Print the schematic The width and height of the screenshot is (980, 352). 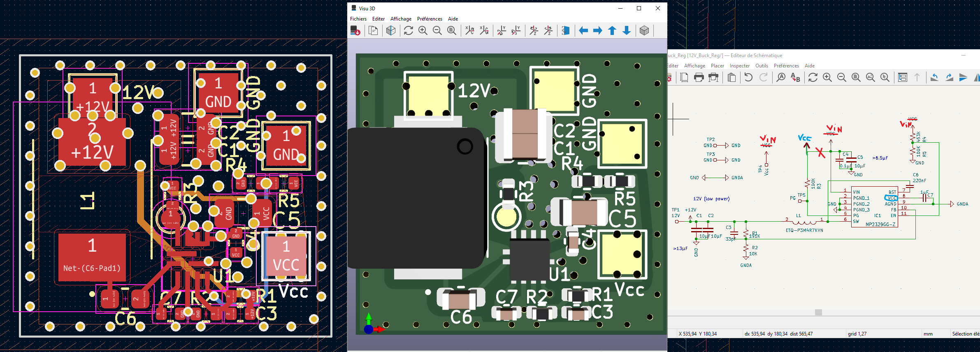point(699,77)
